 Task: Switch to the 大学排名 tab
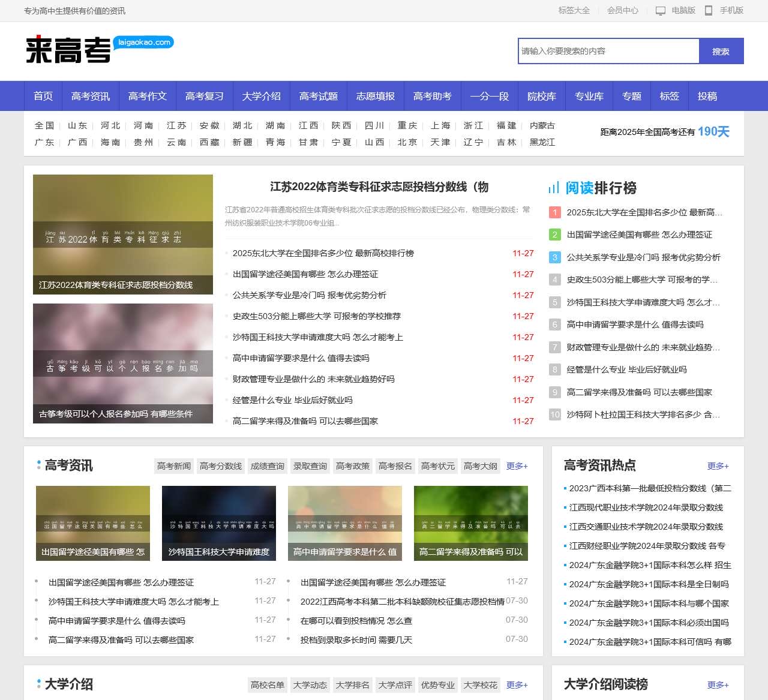[x=352, y=685]
